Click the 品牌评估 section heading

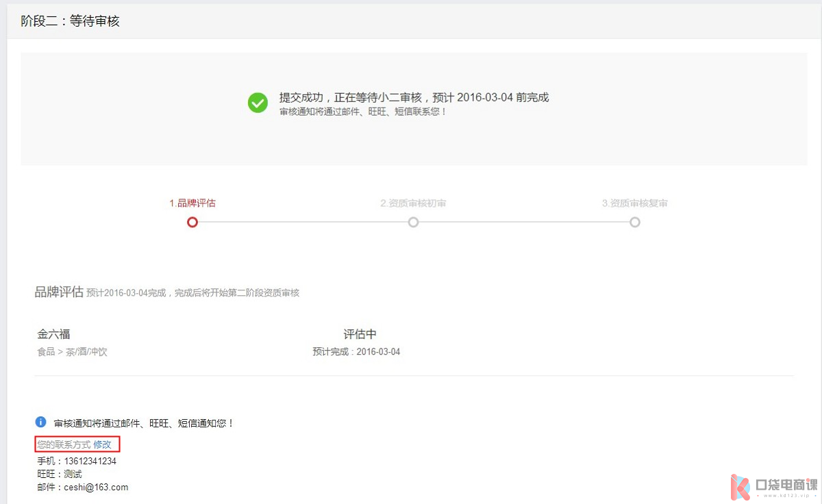pos(59,292)
